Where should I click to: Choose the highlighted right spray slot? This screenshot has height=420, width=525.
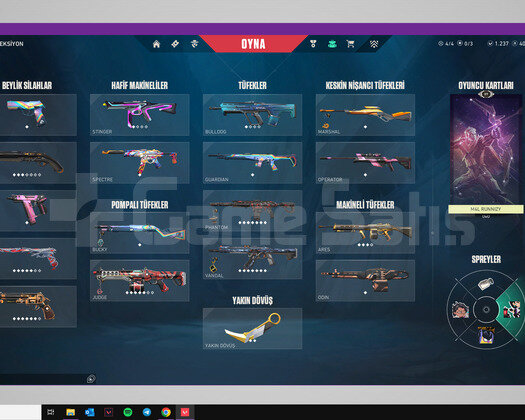(x=512, y=310)
